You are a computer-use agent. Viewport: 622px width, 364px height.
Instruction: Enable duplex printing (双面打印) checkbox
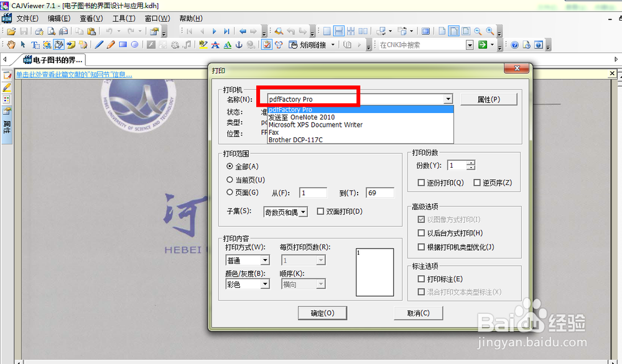[x=320, y=212]
